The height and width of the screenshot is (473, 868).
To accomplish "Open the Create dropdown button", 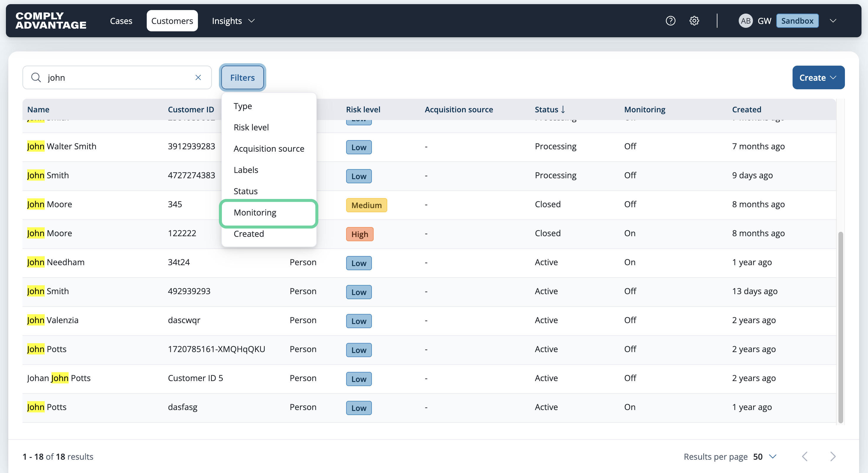I will (x=818, y=77).
